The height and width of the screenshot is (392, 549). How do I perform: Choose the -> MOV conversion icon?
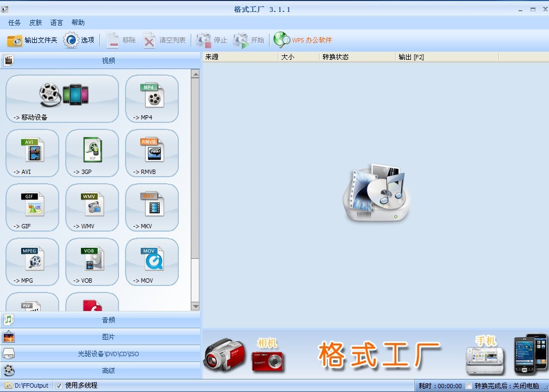coord(152,262)
